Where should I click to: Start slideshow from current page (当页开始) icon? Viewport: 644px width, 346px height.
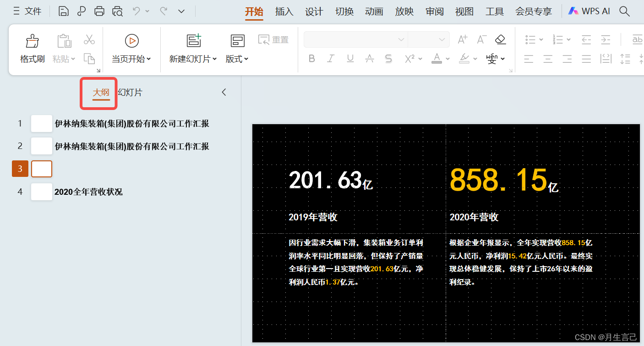coord(131,41)
